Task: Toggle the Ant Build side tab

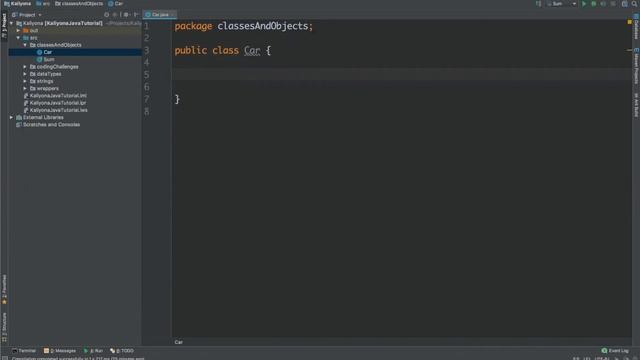Action: [x=636, y=105]
